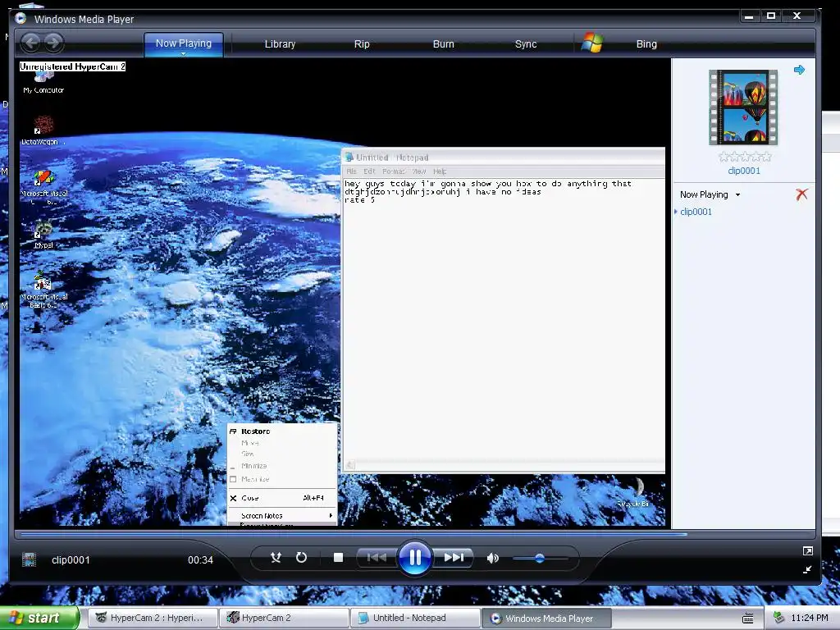Click the tray icon next to the clock
The image size is (840, 630).
coord(779,619)
